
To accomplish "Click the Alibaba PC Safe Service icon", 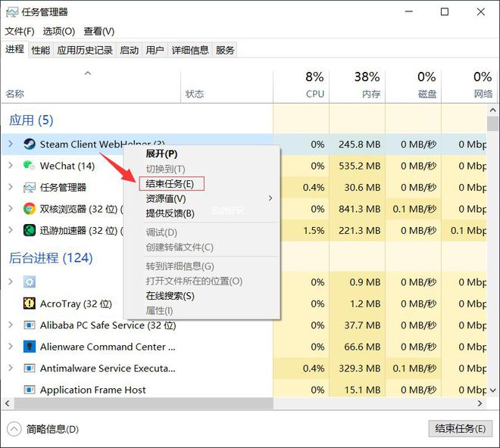I will point(30,325).
